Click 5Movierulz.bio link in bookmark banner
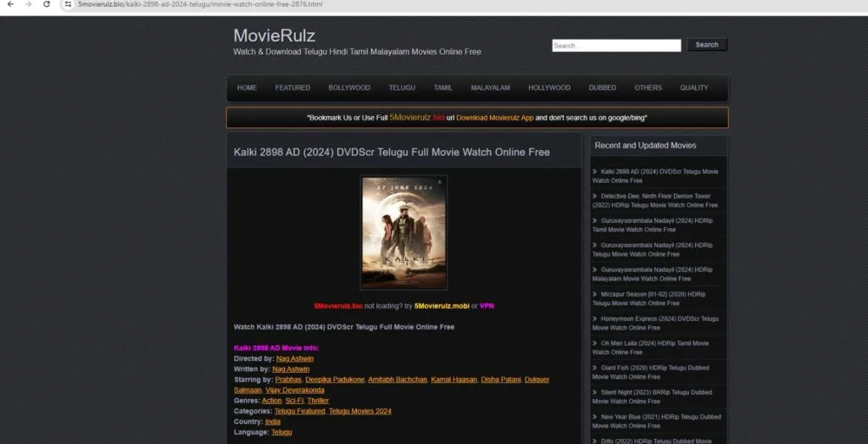 pos(417,118)
